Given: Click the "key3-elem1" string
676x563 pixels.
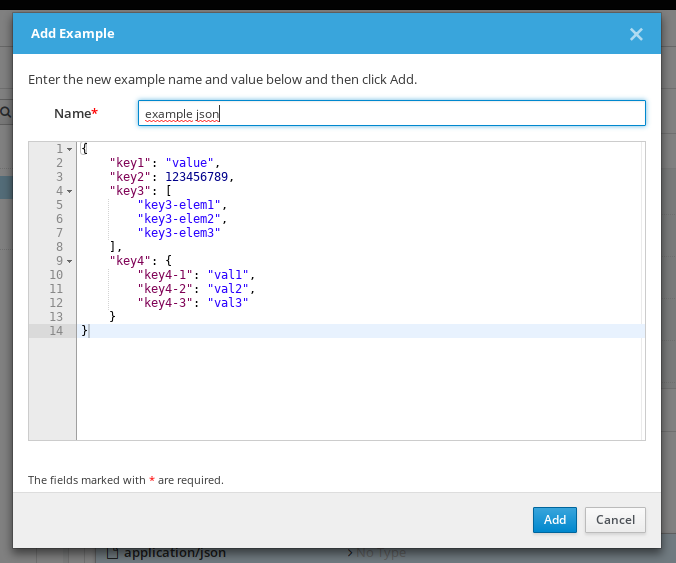Looking at the screenshot, I should (179, 205).
